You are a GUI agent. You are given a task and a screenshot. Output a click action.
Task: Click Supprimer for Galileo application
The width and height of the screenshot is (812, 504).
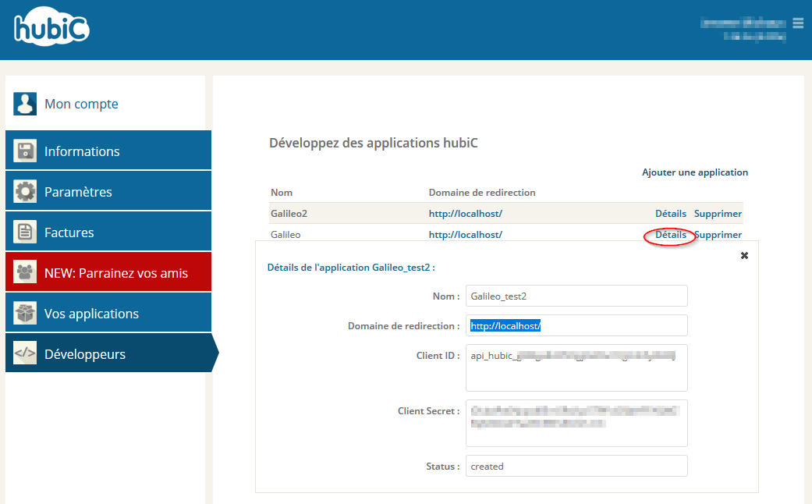tap(718, 235)
